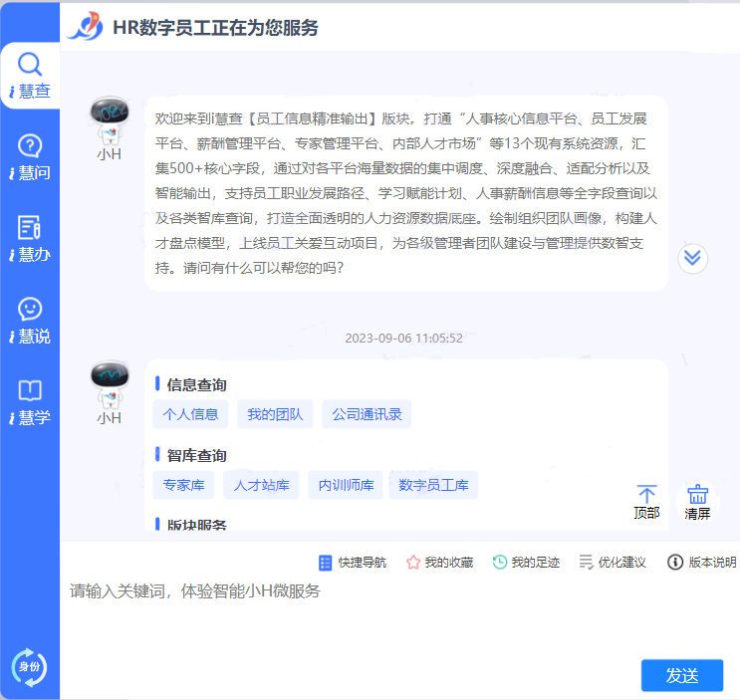Show 版本说明 version info
Image resolution: width=740 pixels, height=700 pixels.
pyautogui.click(x=701, y=563)
